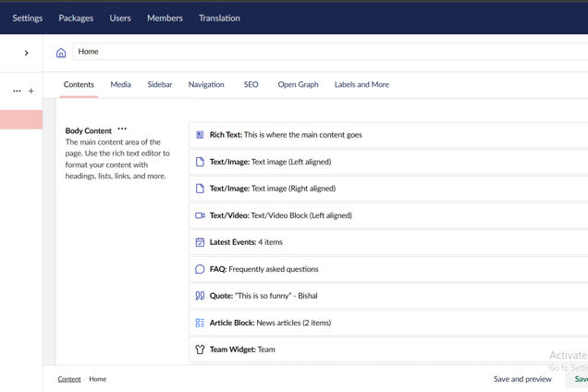The height and width of the screenshot is (392, 588).
Task: Click the Latest Events calendar icon
Action: point(200,242)
